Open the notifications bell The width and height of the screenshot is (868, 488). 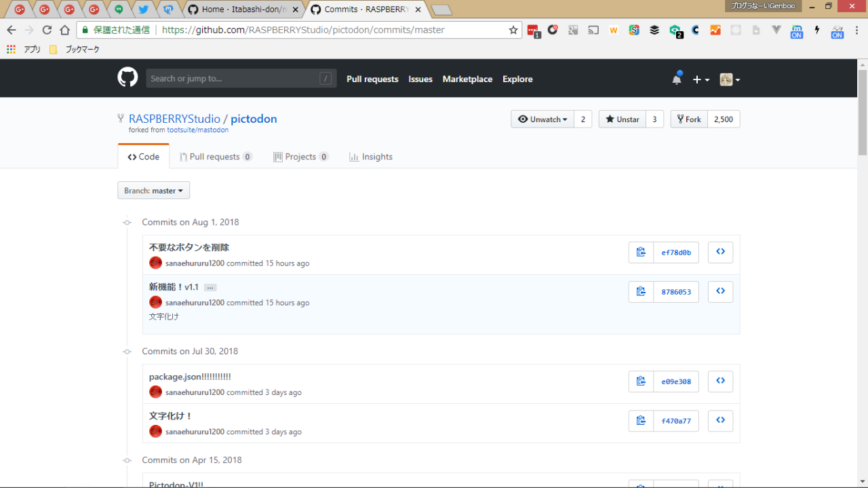pos(676,79)
